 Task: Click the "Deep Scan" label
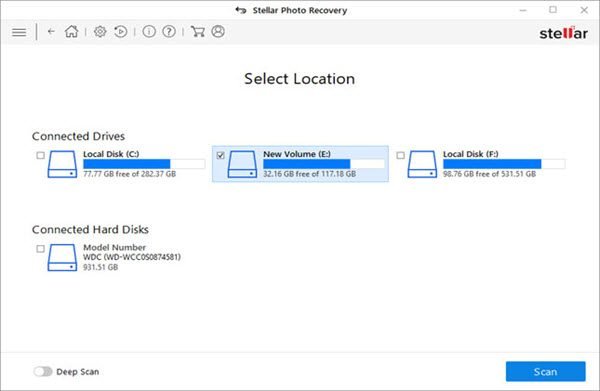point(78,372)
